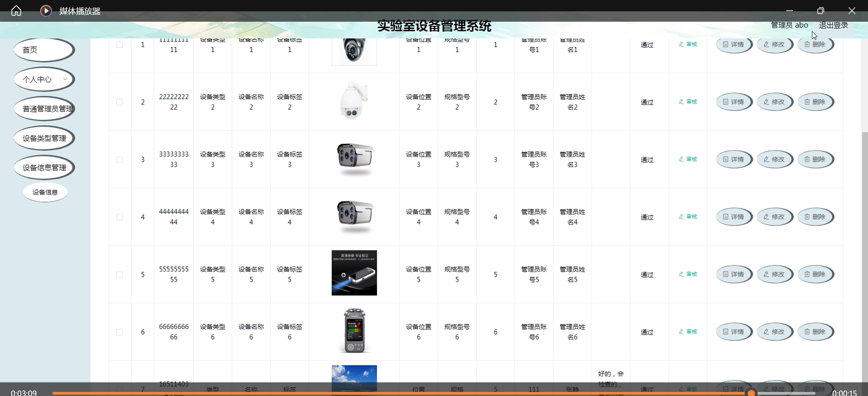
Task: Open 详情 for row 4
Action: tap(734, 217)
